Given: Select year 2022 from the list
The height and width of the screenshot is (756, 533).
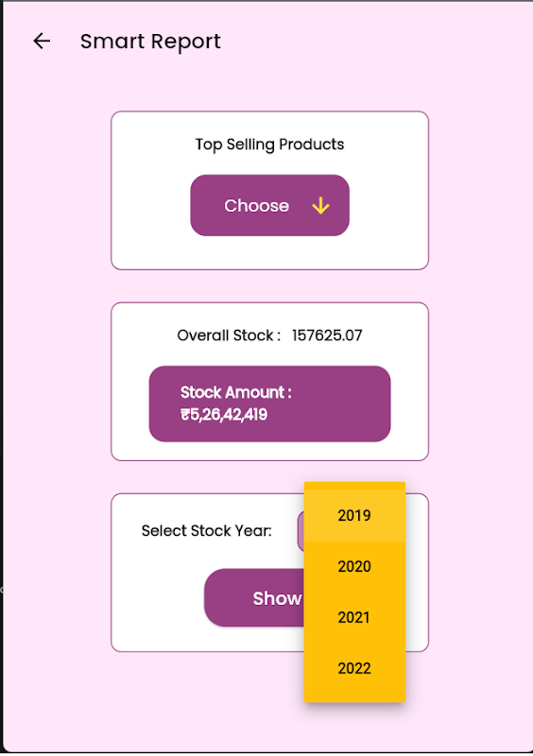Looking at the screenshot, I should pyautogui.click(x=354, y=668).
